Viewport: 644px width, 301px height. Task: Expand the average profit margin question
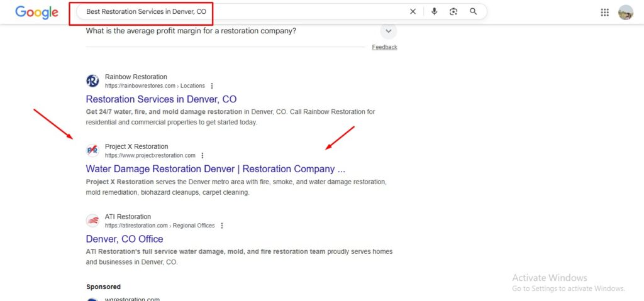tap(389, 31)
